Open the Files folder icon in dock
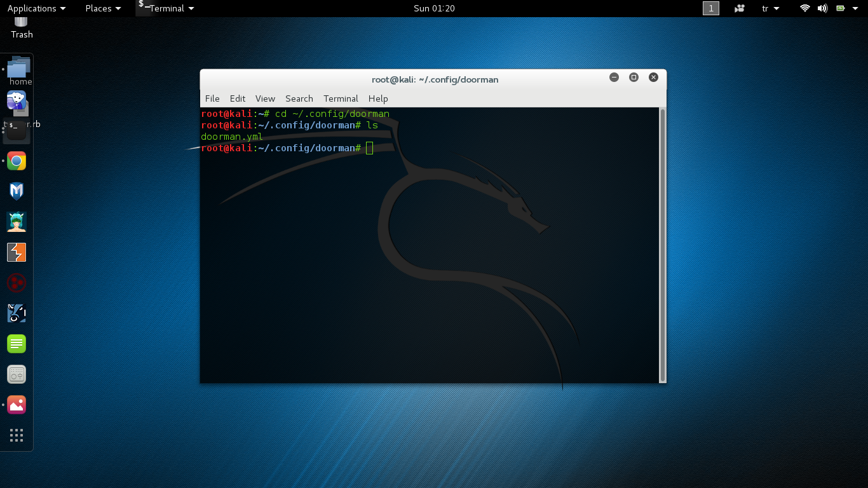This screenshot has width=868, height=488. pyautogui.click(x=19, y=67)
